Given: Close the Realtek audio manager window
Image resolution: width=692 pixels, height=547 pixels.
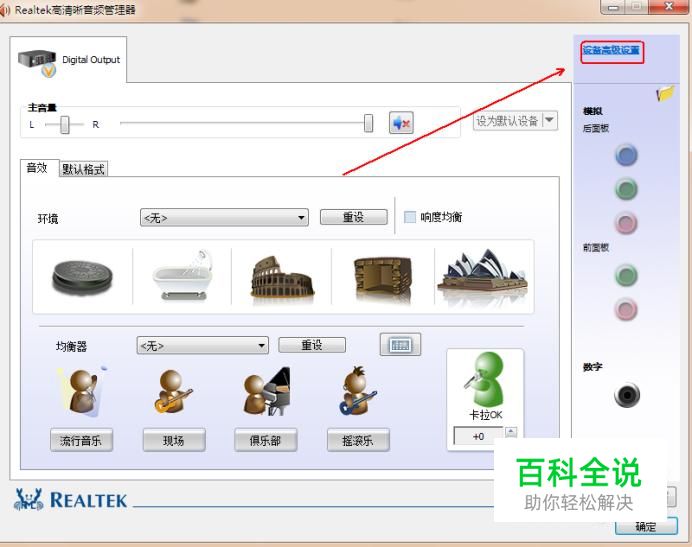Looking at the screenshot, I should (x=669, y=7).
